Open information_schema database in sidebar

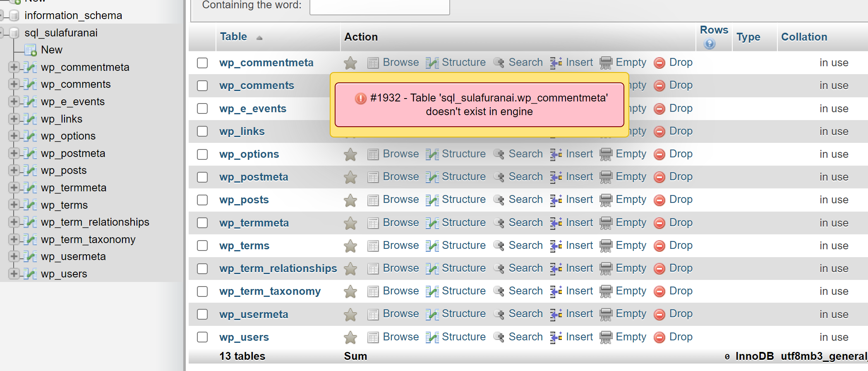(73, 16)
